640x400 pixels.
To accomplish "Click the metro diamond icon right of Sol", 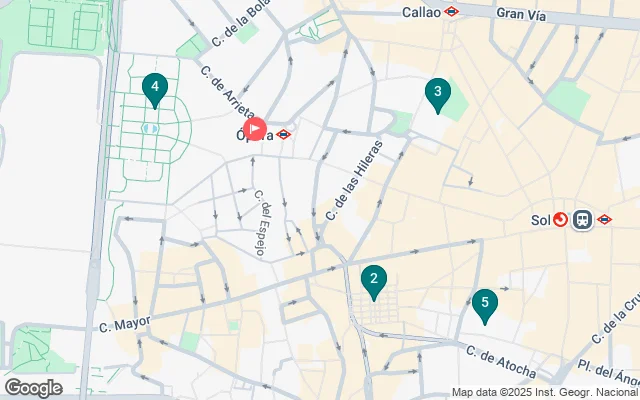I will pos(604,220).
